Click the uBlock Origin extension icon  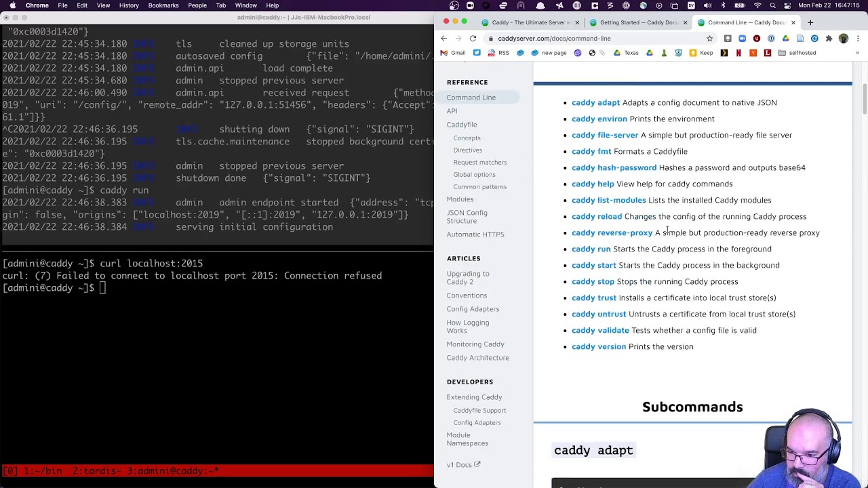click(x=757, y=39)
